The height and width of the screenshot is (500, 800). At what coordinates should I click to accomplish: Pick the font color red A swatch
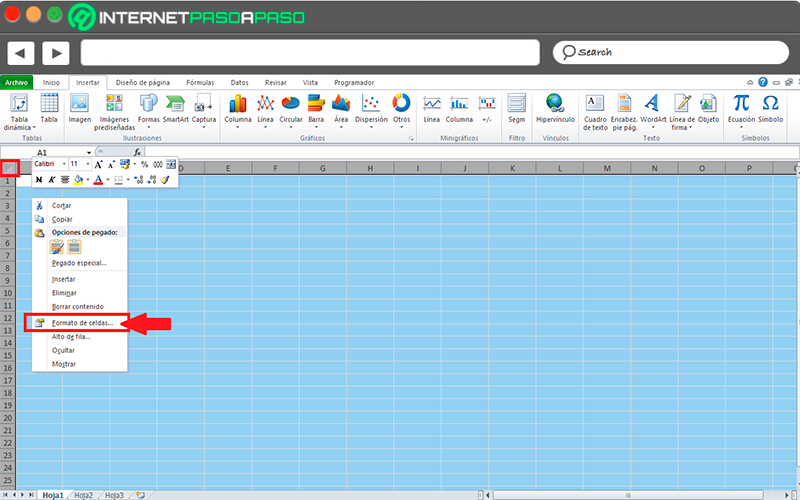coord(98,180)
